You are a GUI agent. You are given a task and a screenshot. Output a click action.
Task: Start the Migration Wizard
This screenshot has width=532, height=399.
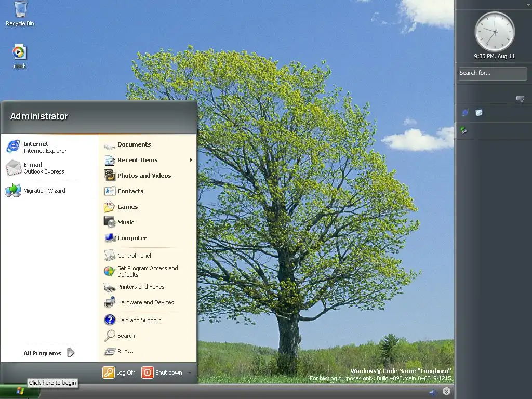36,191
